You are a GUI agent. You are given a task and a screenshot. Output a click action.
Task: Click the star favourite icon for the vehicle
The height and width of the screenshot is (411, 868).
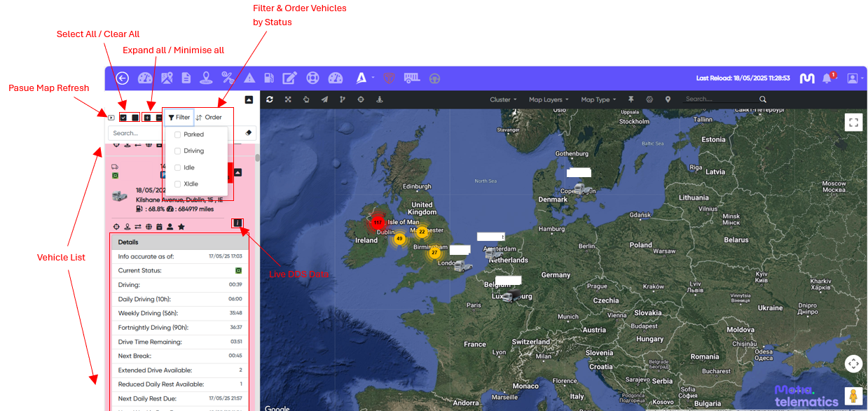coord(181,227)
